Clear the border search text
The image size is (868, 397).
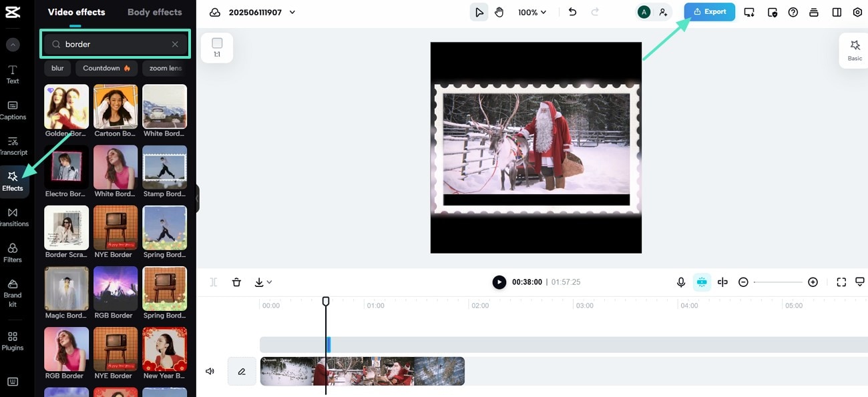(175, 44)
